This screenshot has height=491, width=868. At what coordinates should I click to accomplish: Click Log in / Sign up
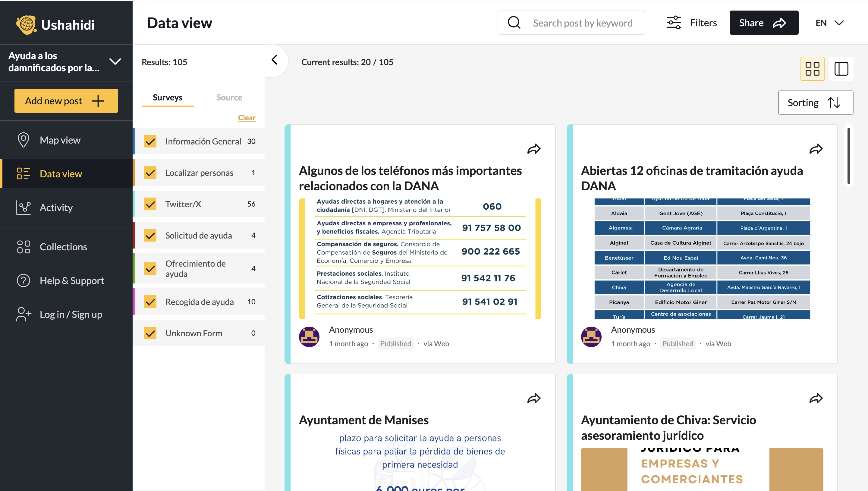66,314
